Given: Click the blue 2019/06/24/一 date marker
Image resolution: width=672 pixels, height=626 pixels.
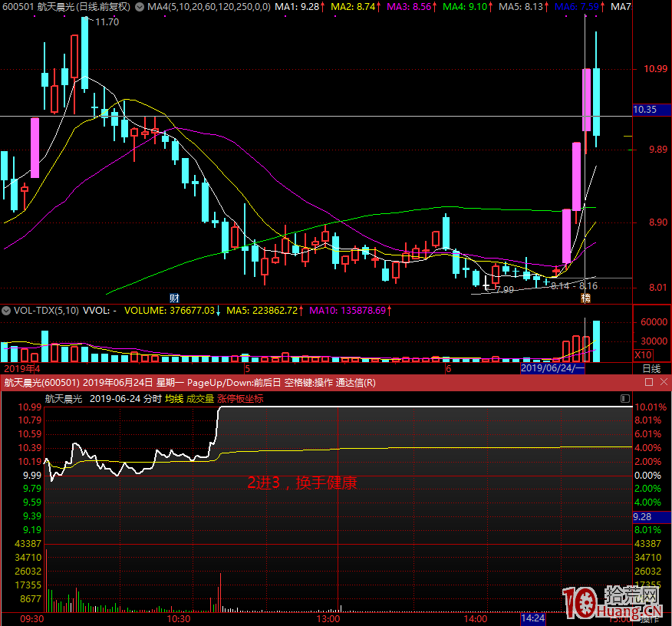Looking at the screenshot, I should click(552, 368).
